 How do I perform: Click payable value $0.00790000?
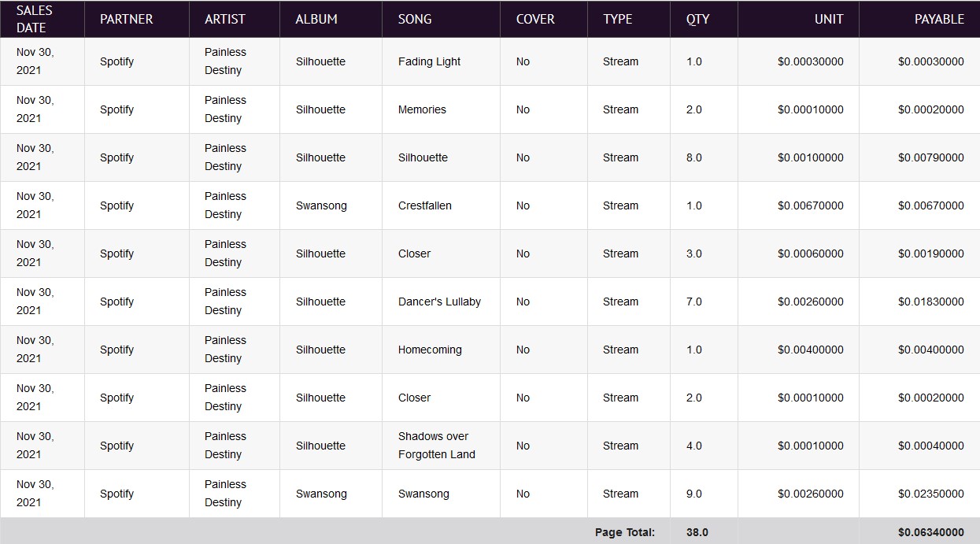click(931, 157)
